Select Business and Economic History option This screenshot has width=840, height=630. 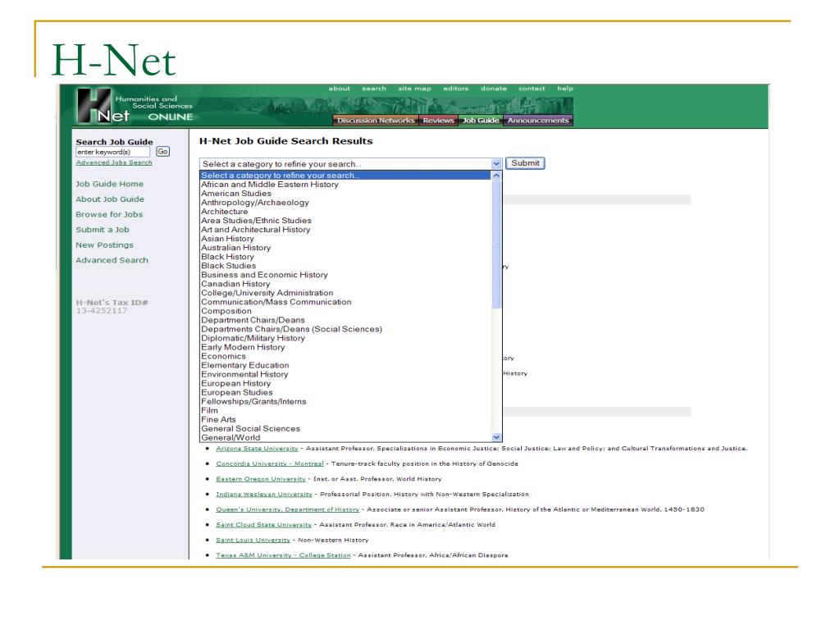click(x=345, y=275)
